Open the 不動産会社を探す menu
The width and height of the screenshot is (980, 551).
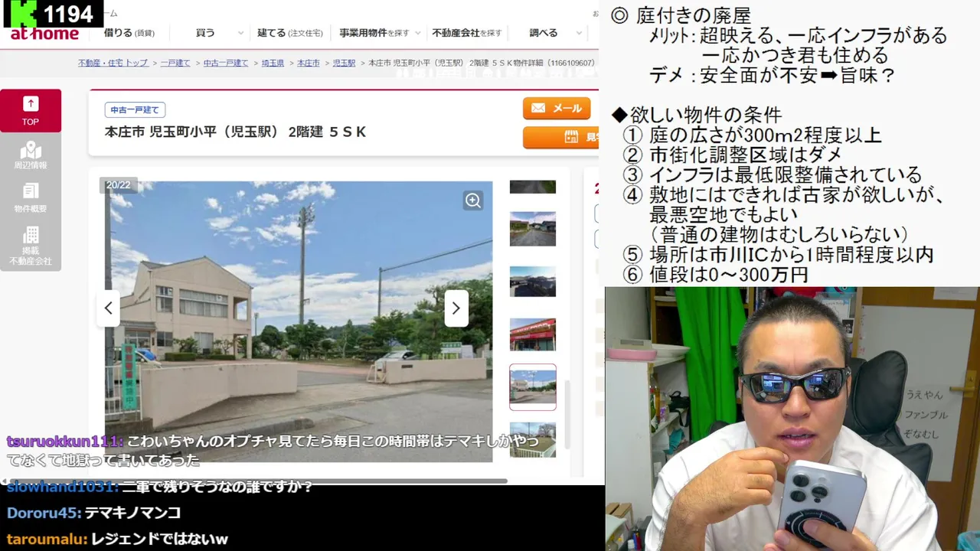pos(467,33)
